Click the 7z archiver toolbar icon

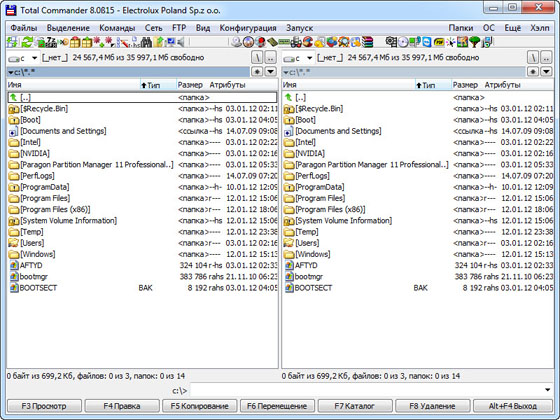(x=51, y=42)
